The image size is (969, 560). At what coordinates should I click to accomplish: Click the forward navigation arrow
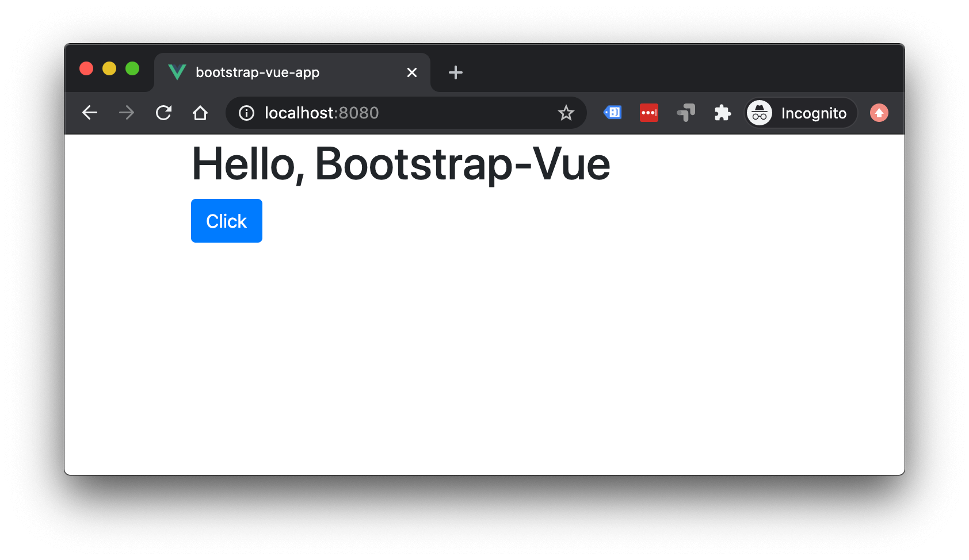[x=127, y=113]
